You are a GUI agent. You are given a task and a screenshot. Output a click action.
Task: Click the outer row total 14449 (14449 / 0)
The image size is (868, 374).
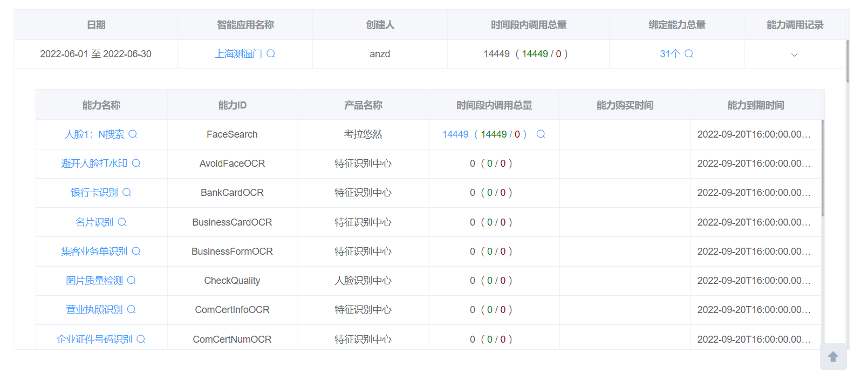pyautogui.click(x=526, y=54)
